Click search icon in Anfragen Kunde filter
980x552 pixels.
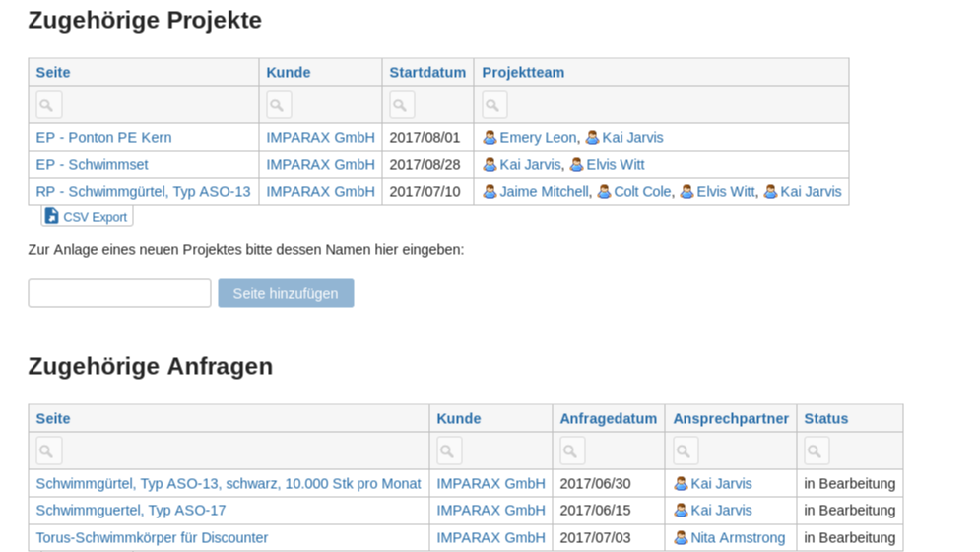tap(449, 451)
